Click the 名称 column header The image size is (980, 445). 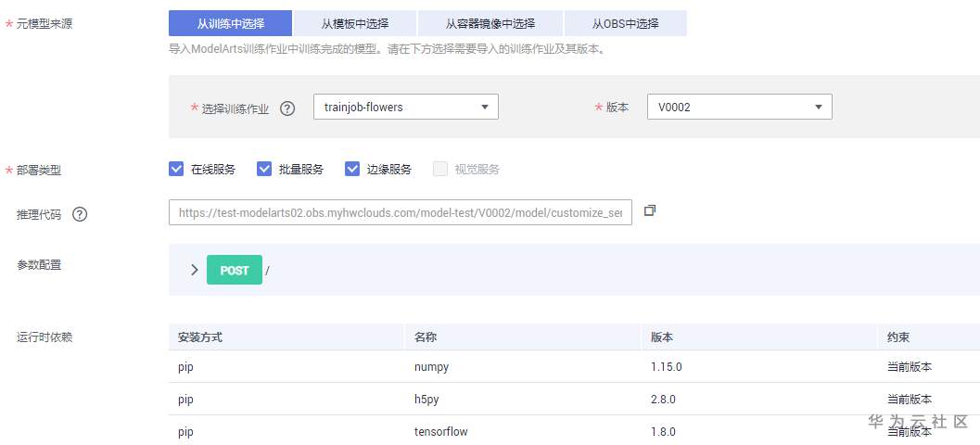pos(425,337)
